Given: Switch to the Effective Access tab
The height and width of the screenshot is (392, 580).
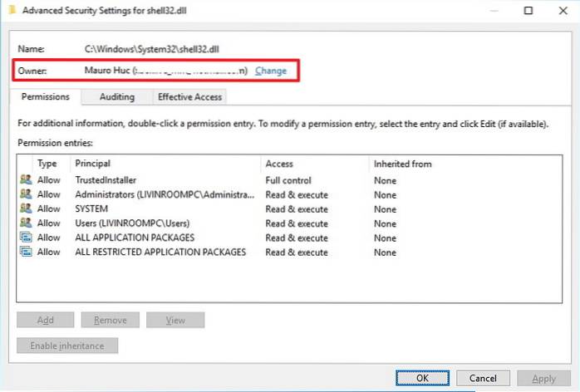Looking at the screenshot, I should point(189,97).
